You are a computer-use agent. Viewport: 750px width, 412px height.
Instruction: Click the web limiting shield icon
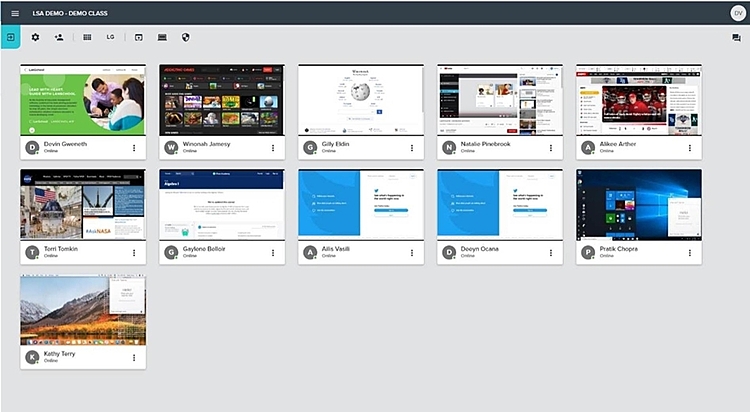coord(186,37)
